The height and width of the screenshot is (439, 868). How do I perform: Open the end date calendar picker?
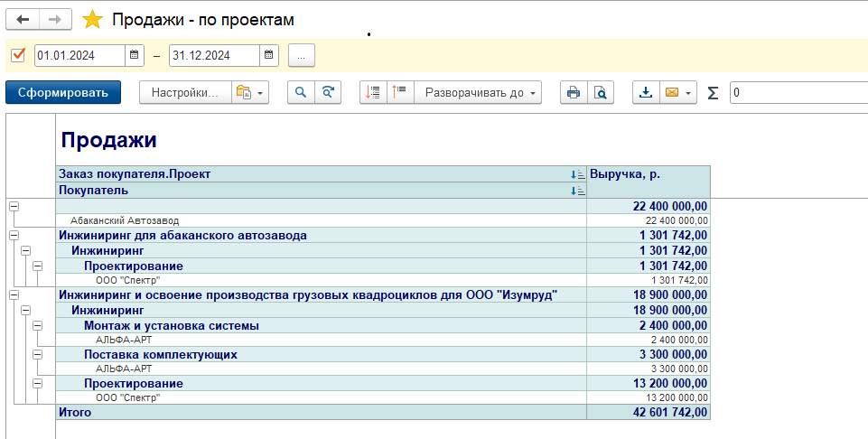(x=268, y=55)
